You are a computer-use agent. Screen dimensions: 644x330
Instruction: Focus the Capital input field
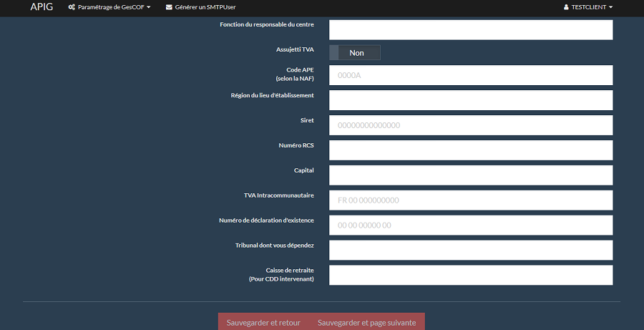470,175
